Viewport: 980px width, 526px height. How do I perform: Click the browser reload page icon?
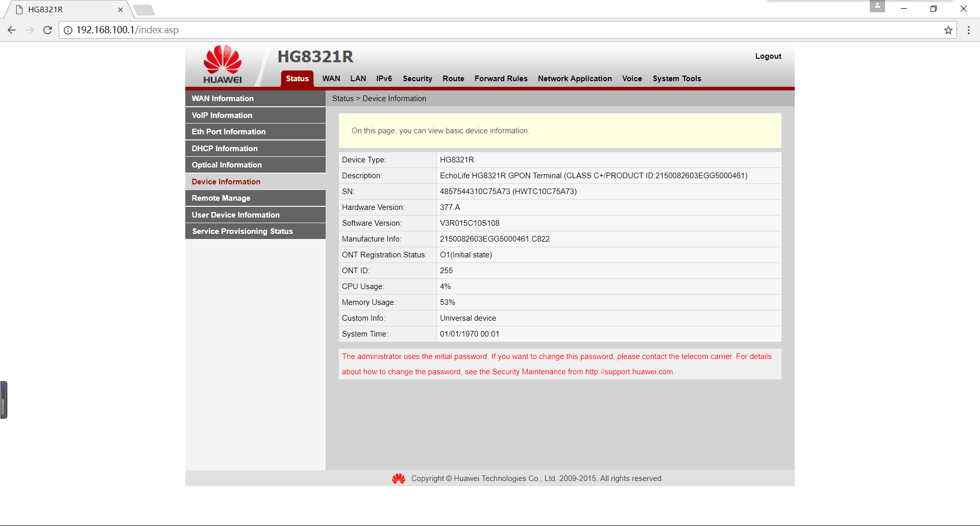click(47, 30)
